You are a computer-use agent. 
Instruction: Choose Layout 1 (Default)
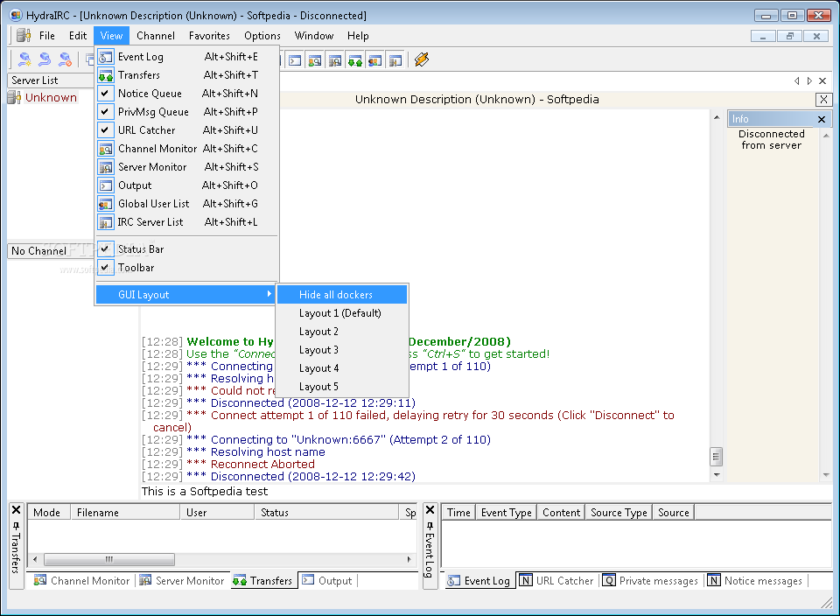342,313
